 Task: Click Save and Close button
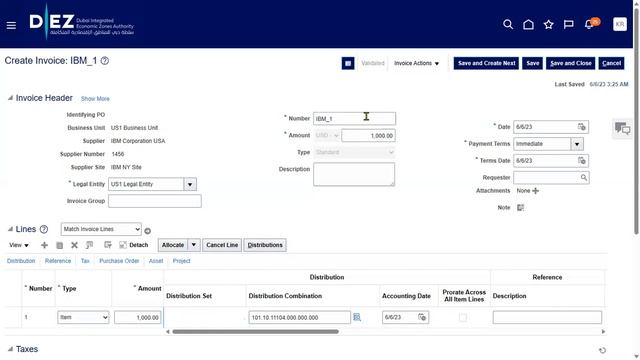[571, 63]
